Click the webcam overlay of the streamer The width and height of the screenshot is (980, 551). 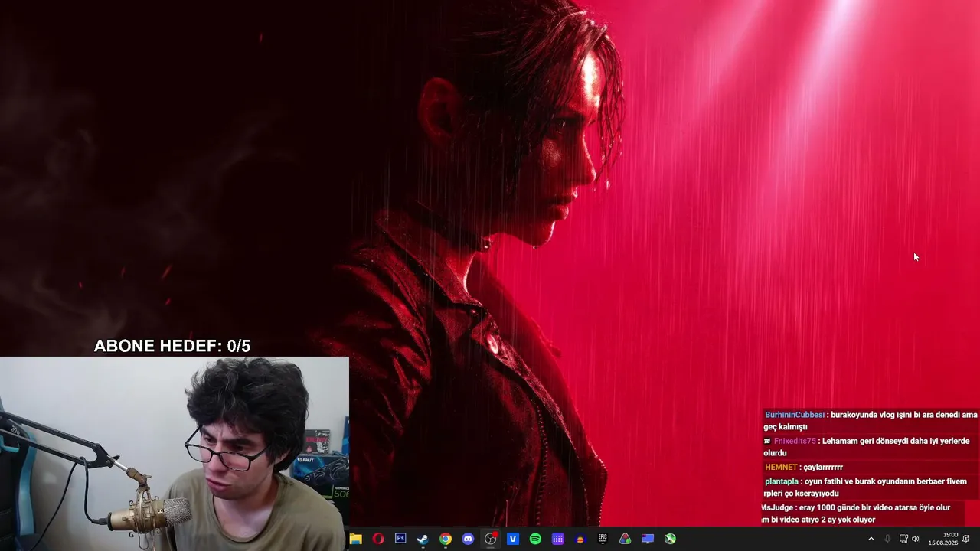click(175, 454)
